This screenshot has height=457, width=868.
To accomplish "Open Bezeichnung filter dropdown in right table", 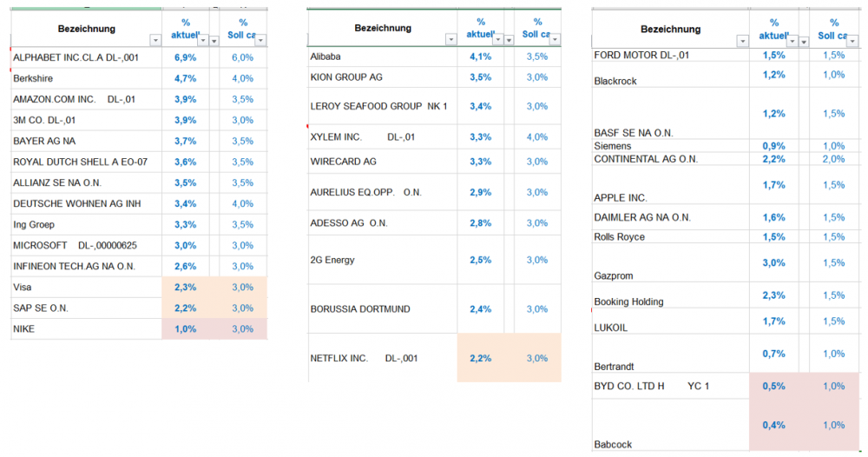I will coord(742,41).
